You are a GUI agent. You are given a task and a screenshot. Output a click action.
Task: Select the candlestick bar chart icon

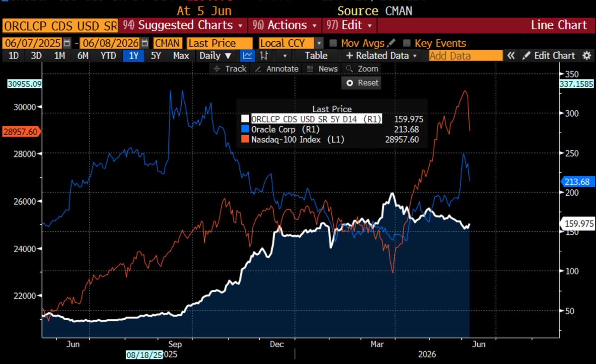pos(264,56)
